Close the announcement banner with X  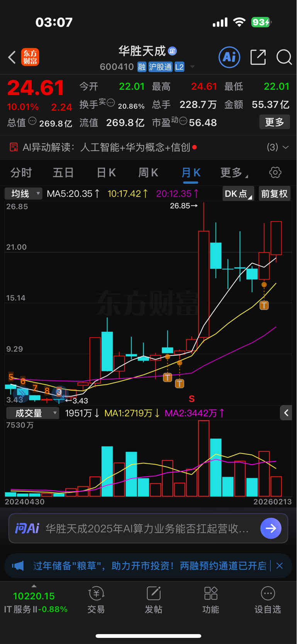click(280, 566)
